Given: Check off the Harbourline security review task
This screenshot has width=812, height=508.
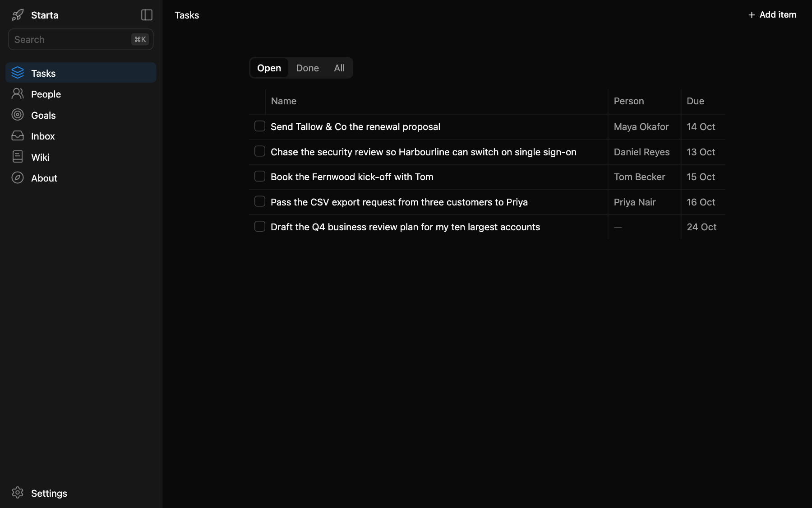Looking at the screenshot, I should point(260,151).
